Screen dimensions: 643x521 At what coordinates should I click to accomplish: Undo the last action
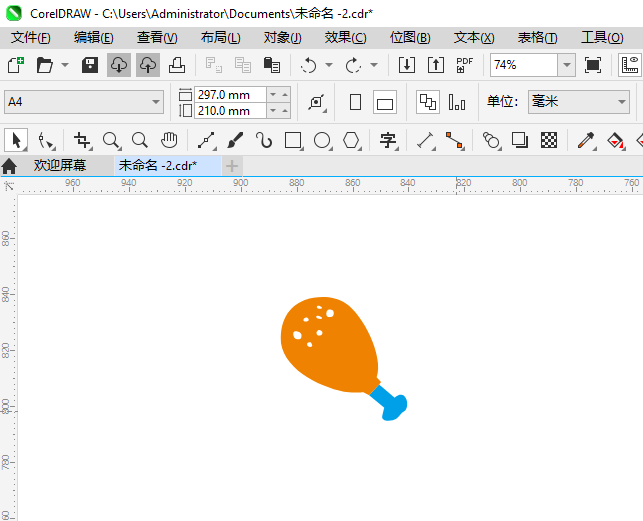308,65
